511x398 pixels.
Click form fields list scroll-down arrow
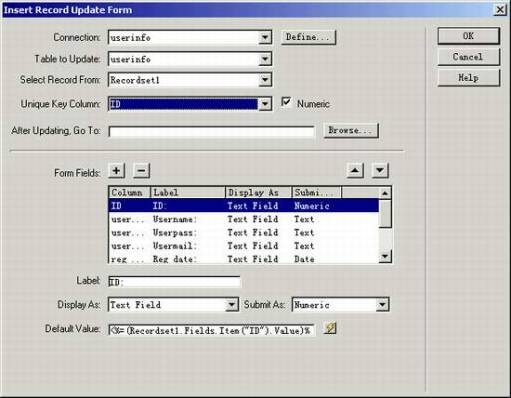click(385, 256)
